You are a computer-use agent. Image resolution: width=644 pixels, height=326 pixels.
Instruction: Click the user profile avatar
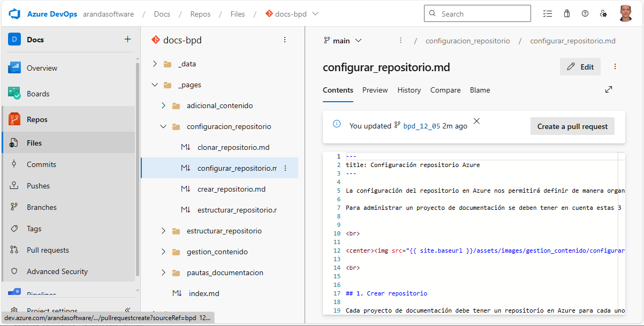click(625, 13)
